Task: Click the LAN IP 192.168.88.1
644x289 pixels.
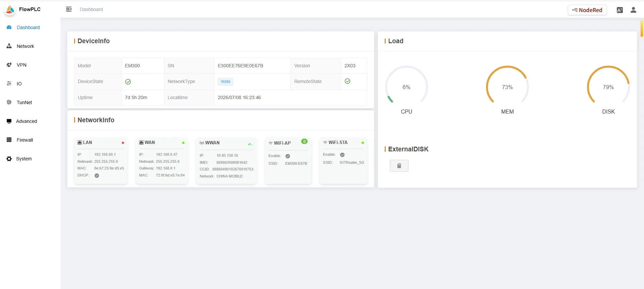Action: (105, 155)
